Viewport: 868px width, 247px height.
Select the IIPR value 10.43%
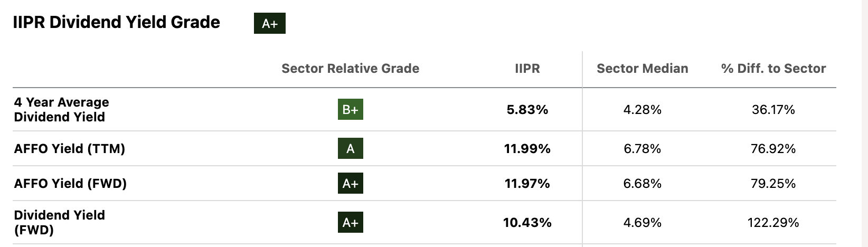coord(527,223)
